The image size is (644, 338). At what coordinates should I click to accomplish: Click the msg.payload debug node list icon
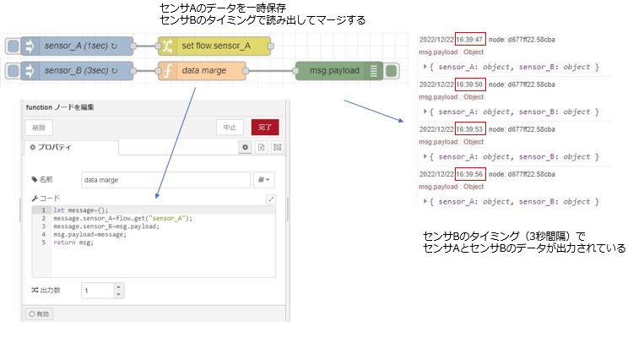(373, 71)
